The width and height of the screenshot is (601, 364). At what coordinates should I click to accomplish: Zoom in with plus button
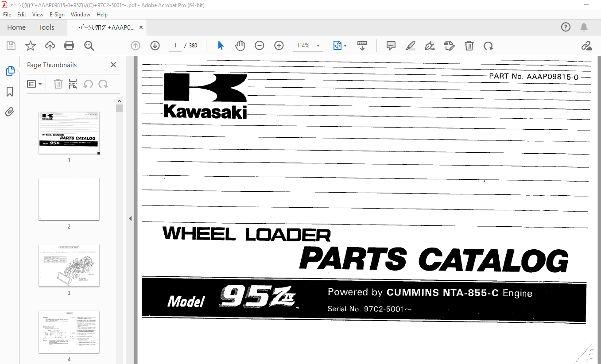[x=279, y=46]
